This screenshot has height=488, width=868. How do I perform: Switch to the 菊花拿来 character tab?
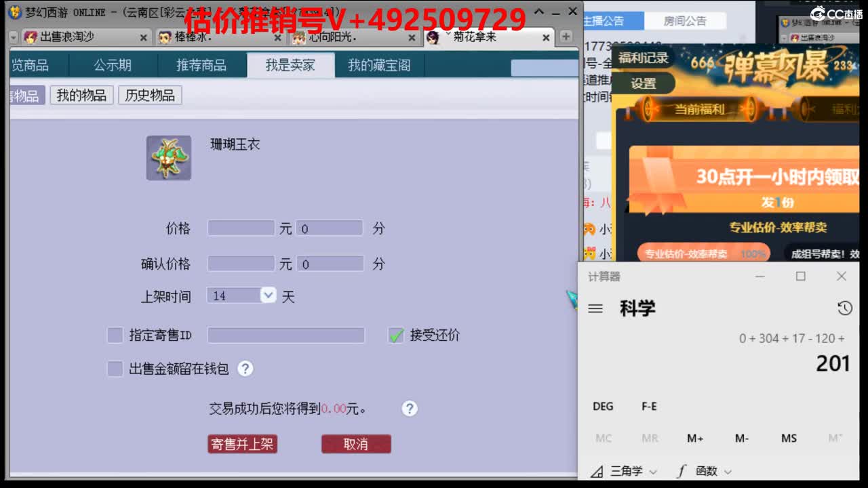(488, 37)
